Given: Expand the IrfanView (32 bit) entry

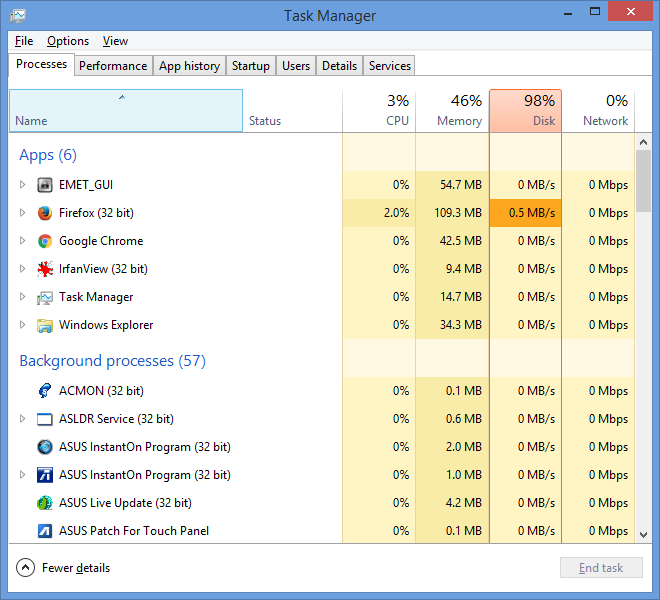Looking at the screenshot, I should 23,269.
